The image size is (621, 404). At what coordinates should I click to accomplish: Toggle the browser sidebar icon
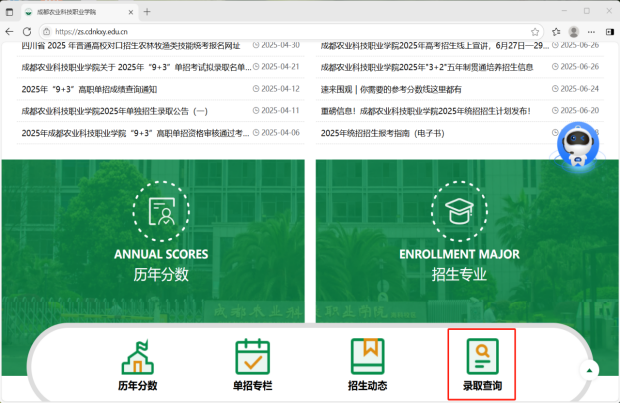click(610, 32)
